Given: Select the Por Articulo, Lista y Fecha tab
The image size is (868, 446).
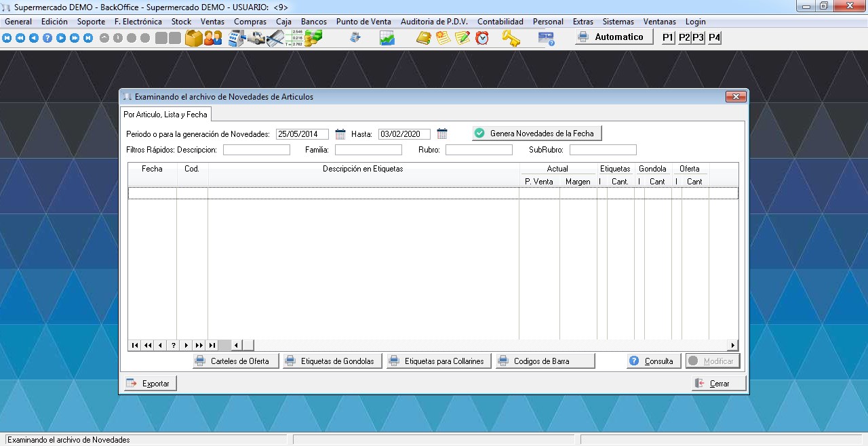Looking at the screenshot, I should click(165, 115).
